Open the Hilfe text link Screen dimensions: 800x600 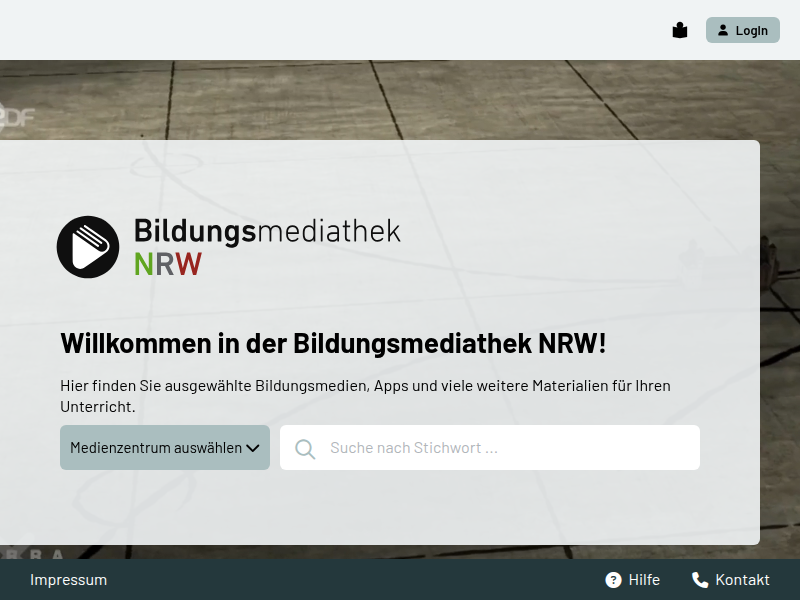coord(644,580)
